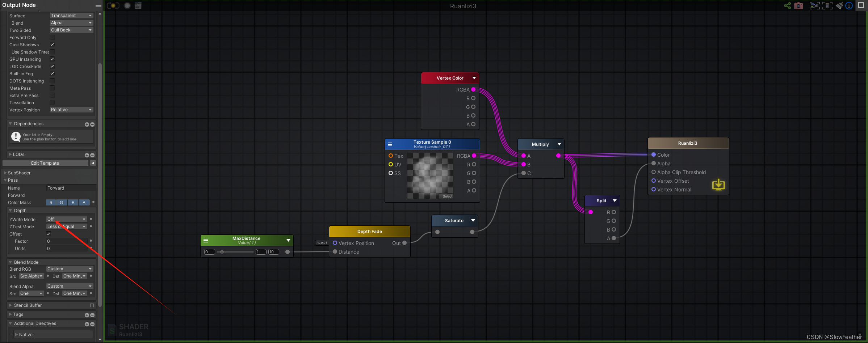The height and width of the screenshot is (343, 868).
Task: Click the yellow save icon on Ruanlizi3 node
Action: point(718,185)
